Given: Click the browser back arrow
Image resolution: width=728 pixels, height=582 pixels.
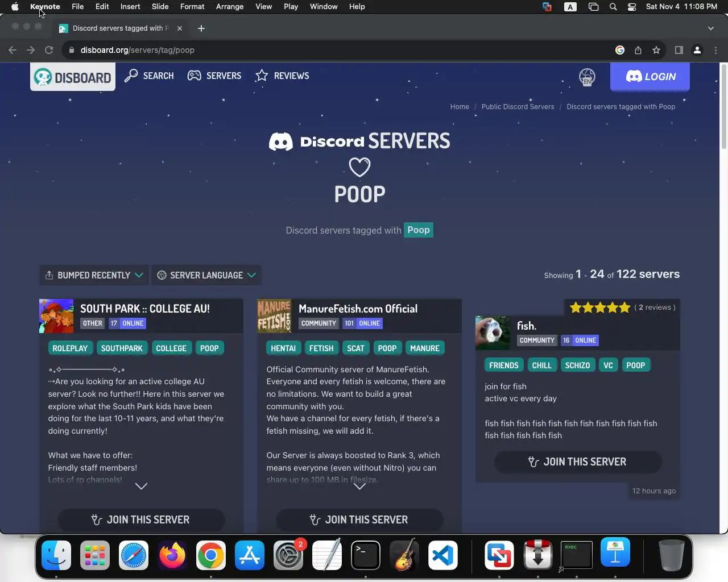Looking at the screenshot, I should [13, 50].
